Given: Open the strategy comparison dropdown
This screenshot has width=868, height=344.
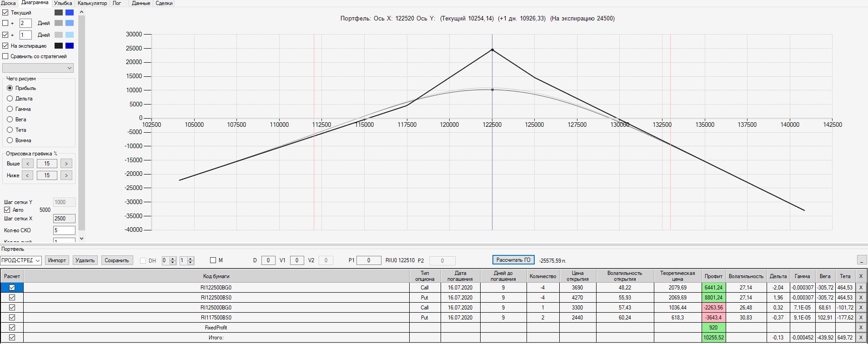Looking at the screenshot, I should coord(38,68).
